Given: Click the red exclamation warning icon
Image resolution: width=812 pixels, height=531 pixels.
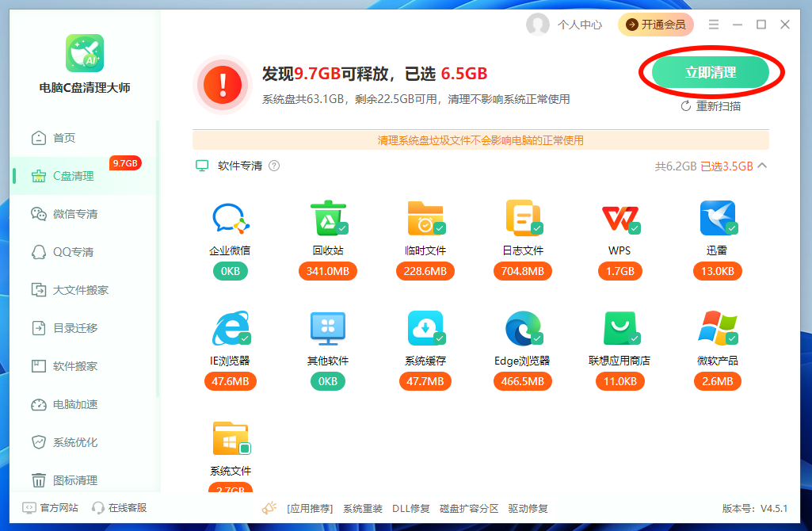Looking at the screenshot, I should click(223, 85).
